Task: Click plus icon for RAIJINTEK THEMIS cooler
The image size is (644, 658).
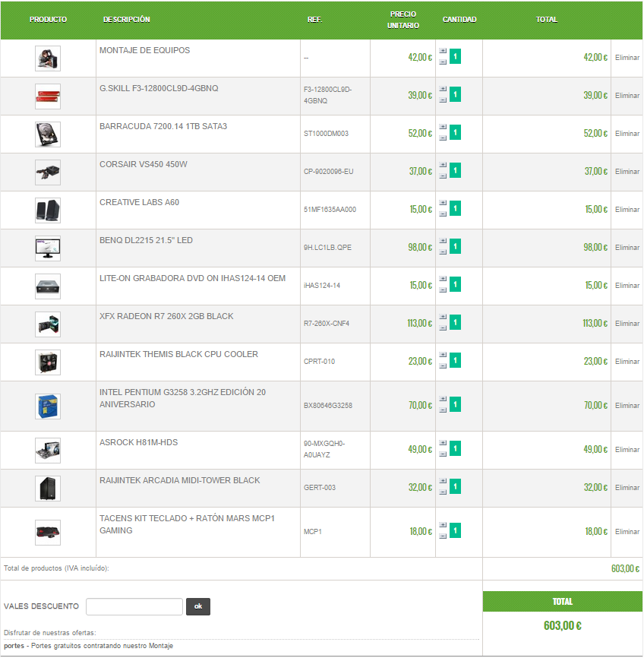Action: point(443,355)
